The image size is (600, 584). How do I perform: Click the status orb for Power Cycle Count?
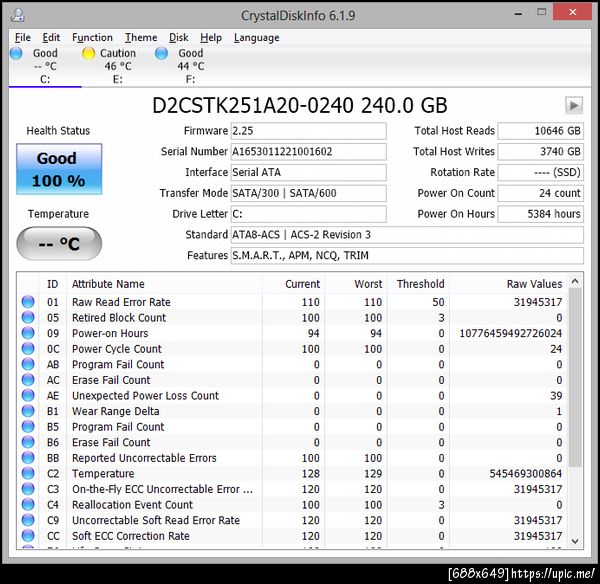[28, 349]
